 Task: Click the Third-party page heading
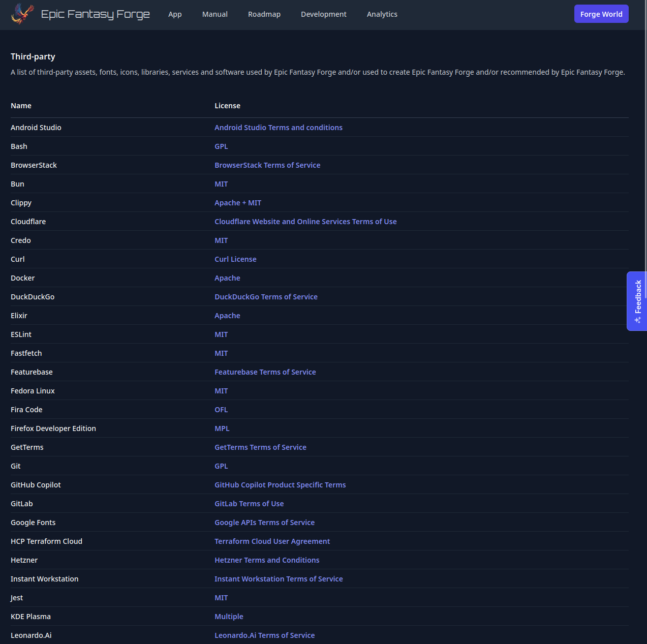pyautogui.click(x=33, y=56)
